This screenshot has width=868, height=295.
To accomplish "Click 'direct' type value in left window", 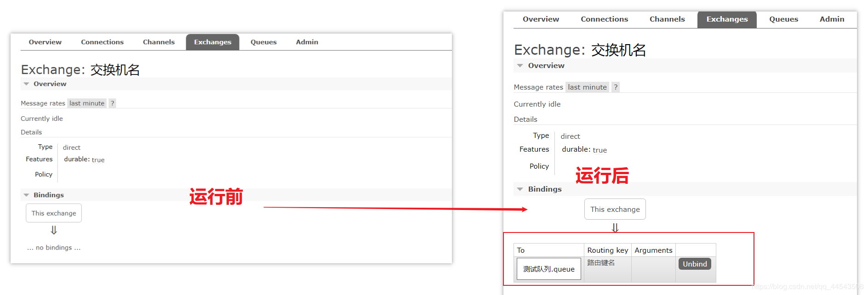I will pyautogui.click(x=72, y=147).
